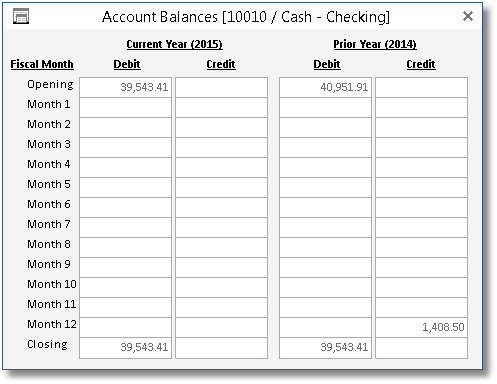Click the Month 6 row label

[x=49, y=204]
